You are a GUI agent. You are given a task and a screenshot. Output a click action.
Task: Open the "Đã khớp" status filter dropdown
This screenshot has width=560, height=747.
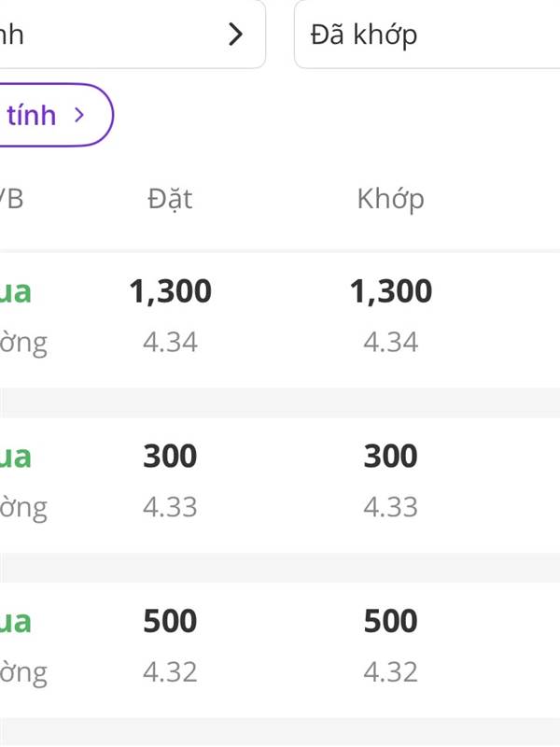[x=426, y=35]
